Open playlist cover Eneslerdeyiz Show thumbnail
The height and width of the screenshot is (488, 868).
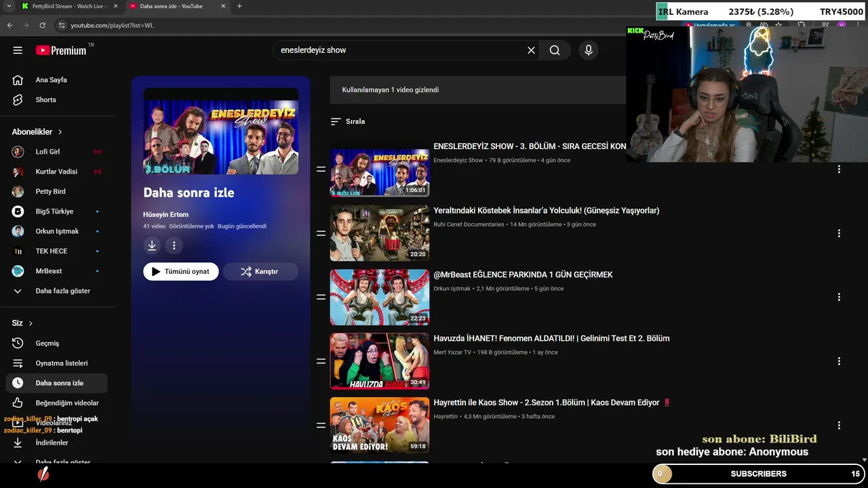point(220,131)
